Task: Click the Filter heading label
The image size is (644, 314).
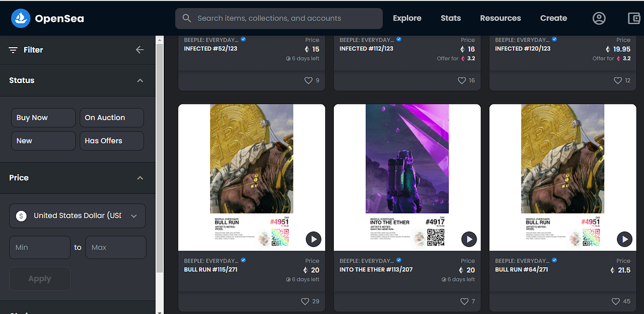Action: click(33, 50)
